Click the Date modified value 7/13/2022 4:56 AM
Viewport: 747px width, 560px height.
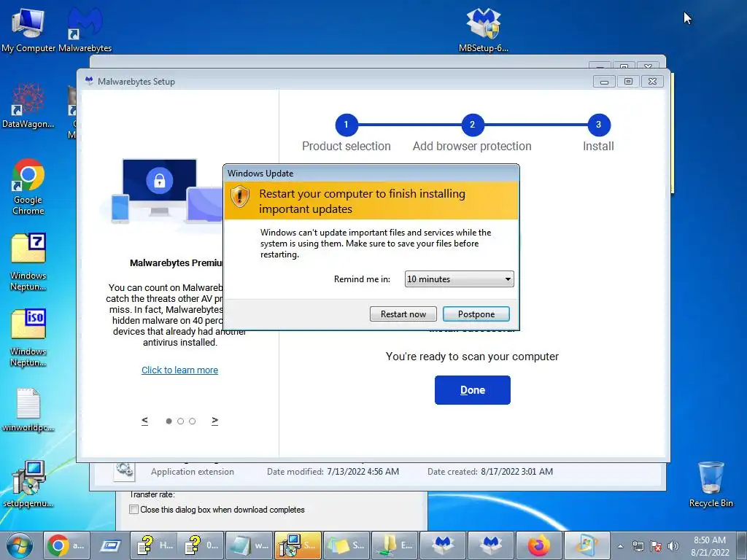pos(363,472)
